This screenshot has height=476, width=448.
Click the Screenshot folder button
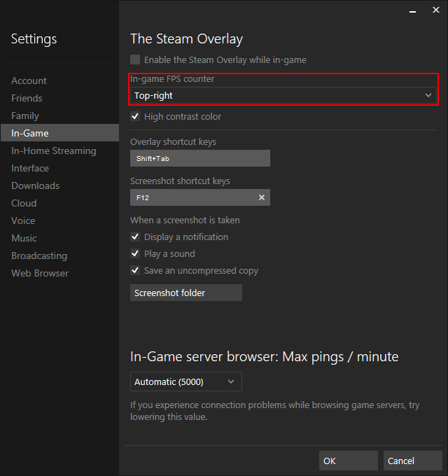(185, 293)
